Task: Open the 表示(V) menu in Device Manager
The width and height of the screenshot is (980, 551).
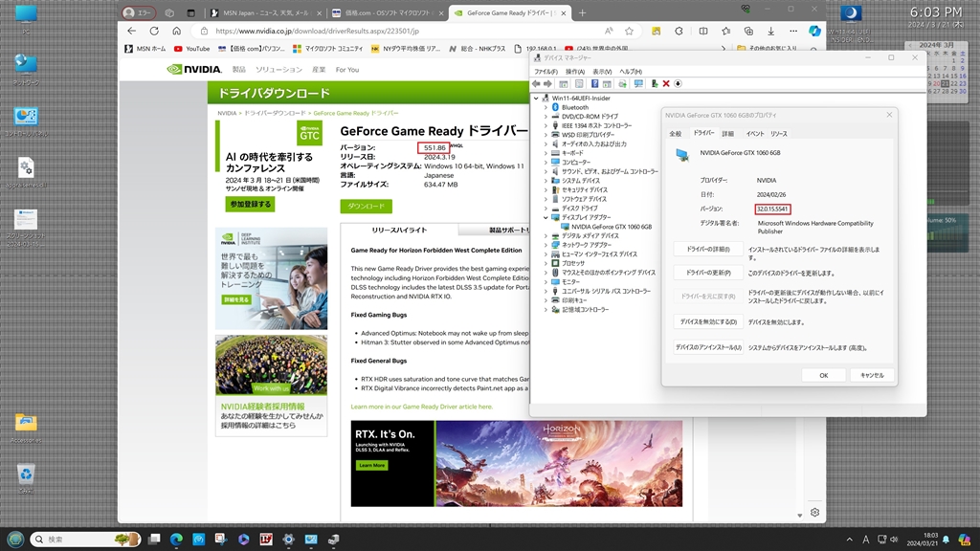Action: 602,71
